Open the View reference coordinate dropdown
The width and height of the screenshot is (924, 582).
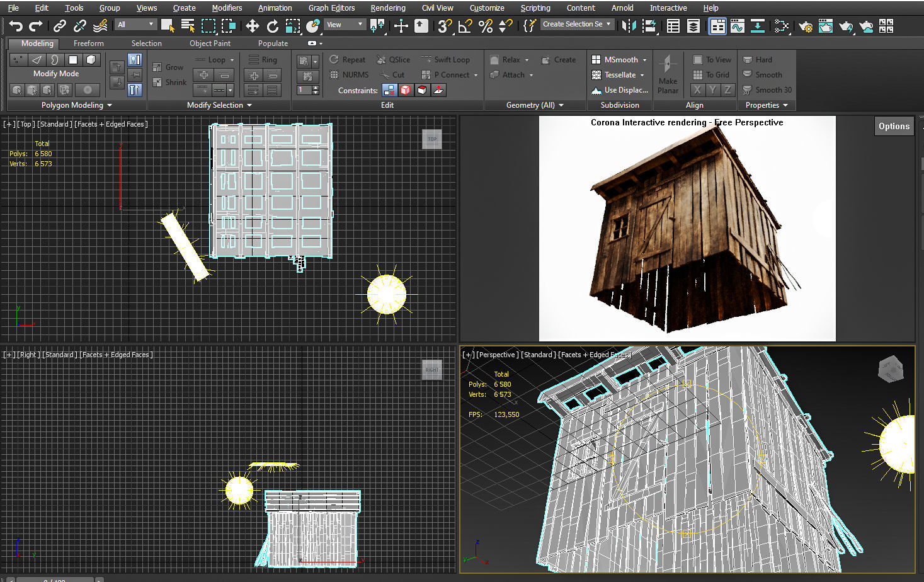(x=345, y=25)
